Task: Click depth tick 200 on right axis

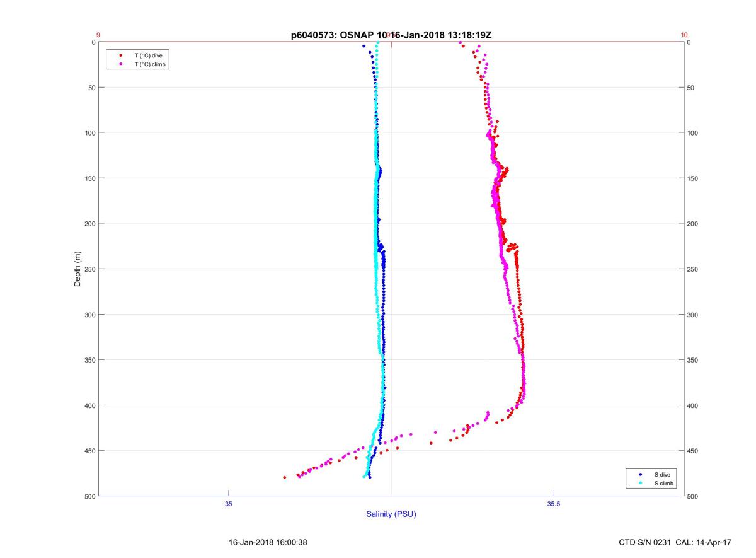Action: (x=692, y=224)
